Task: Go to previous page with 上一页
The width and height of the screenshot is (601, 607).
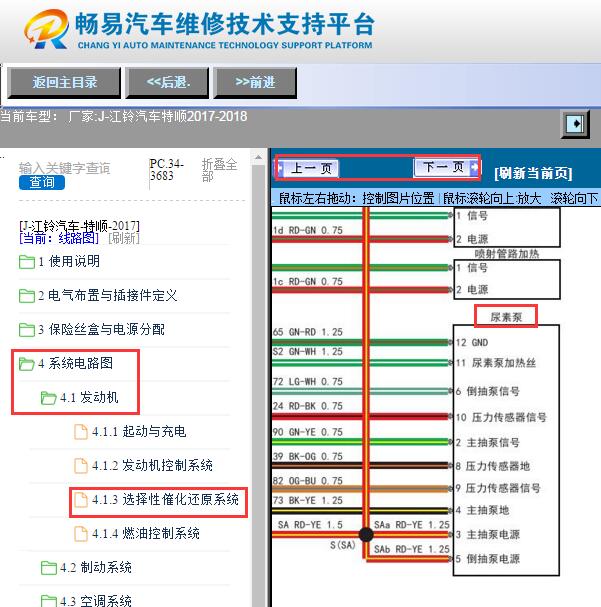Action: [308, 168]
